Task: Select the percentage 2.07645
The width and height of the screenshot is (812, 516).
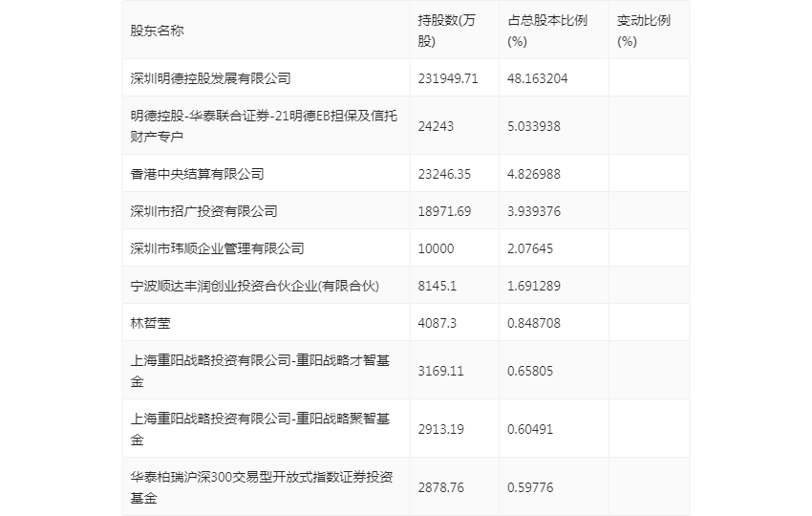Action: [530, 248]
